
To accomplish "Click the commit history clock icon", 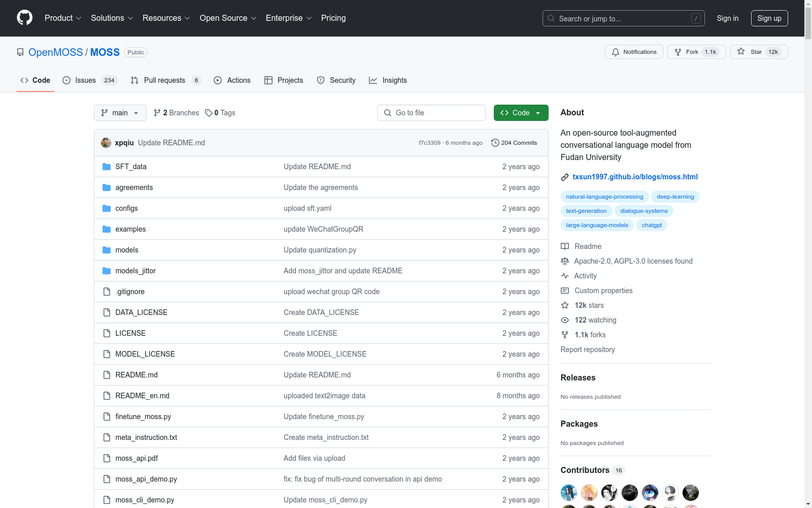I will click(x=495, y=143).
